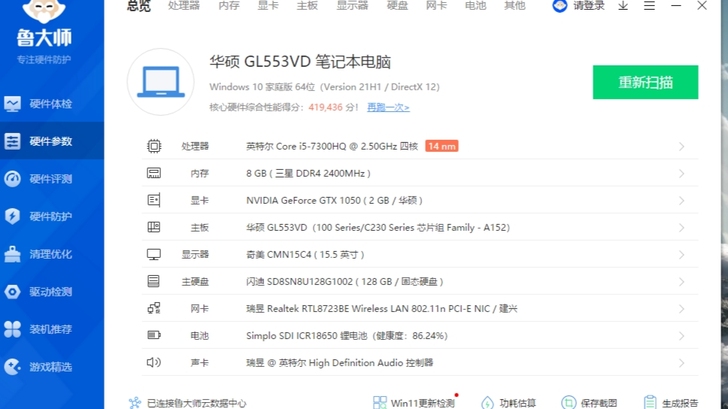Select 硬件评测 in the sidebar
This screenshot has height=409, width=728.
(50, 179)
